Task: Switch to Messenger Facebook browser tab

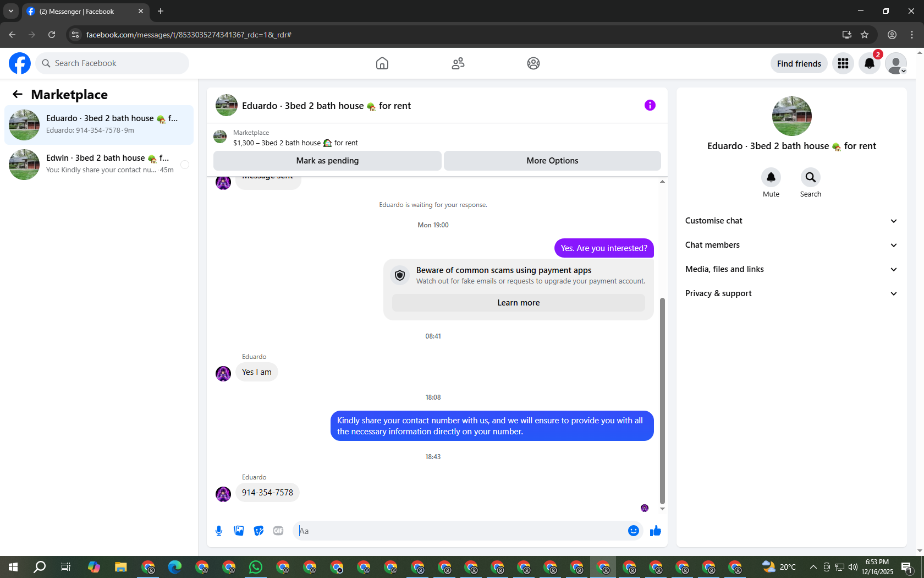Action: coord(85,12)
